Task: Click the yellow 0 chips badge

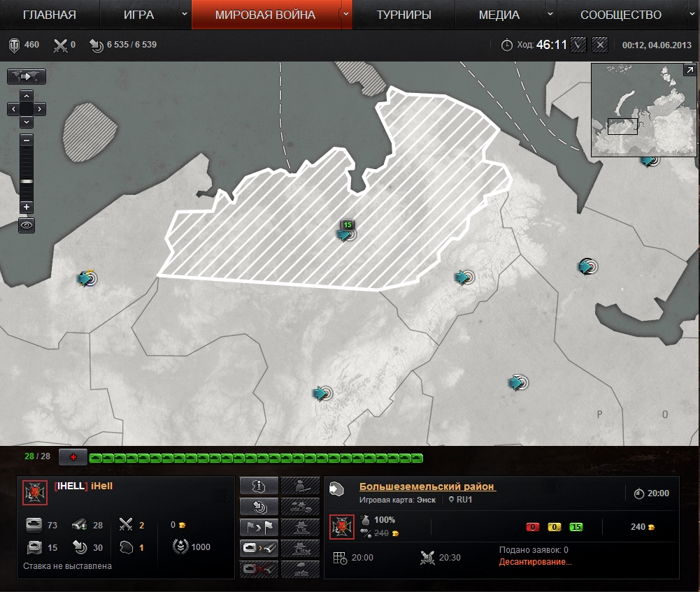Action: pos(554,527)
